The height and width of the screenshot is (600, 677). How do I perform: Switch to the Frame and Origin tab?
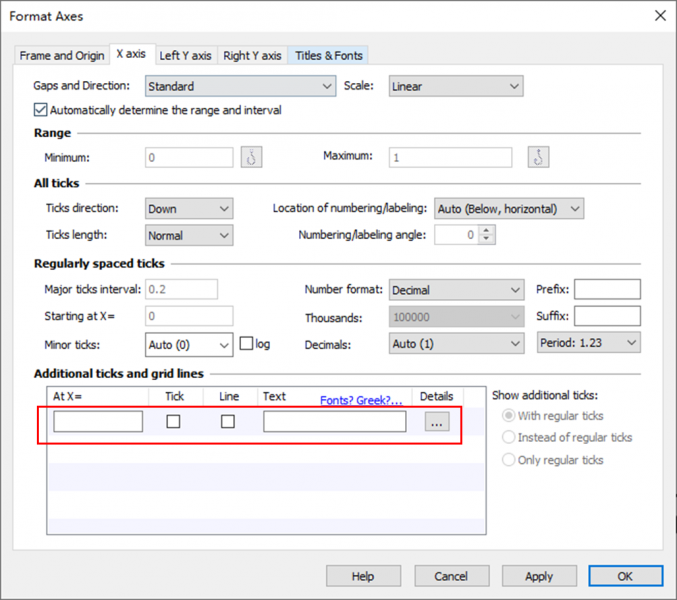(x=62, y=56)
